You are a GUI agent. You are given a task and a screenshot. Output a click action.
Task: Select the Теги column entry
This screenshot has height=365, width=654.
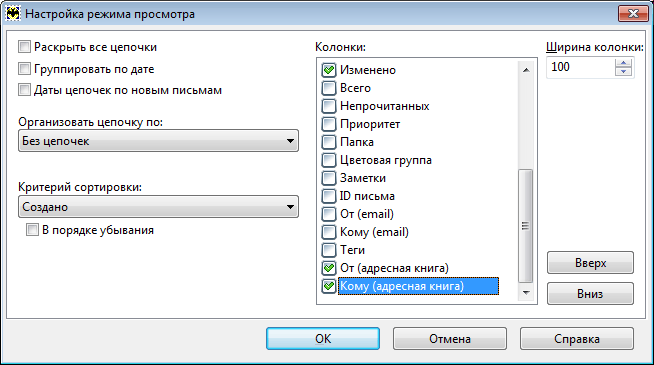click(352, 250)
